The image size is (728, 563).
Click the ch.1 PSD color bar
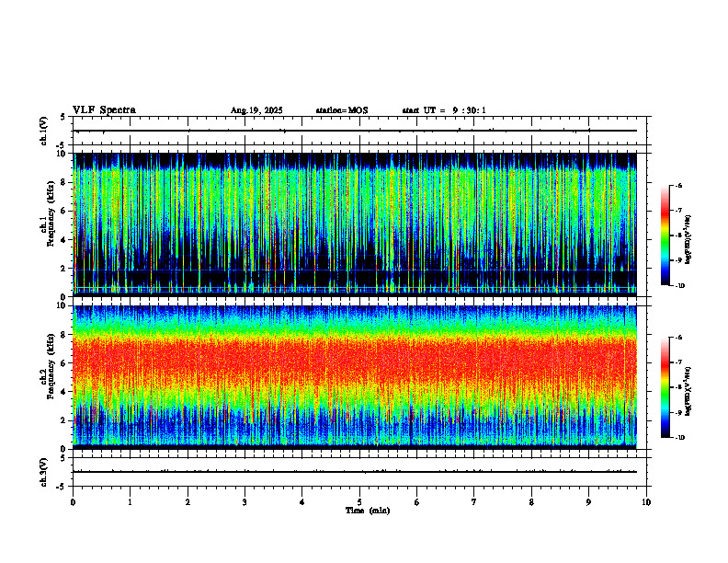click(665, 236)
